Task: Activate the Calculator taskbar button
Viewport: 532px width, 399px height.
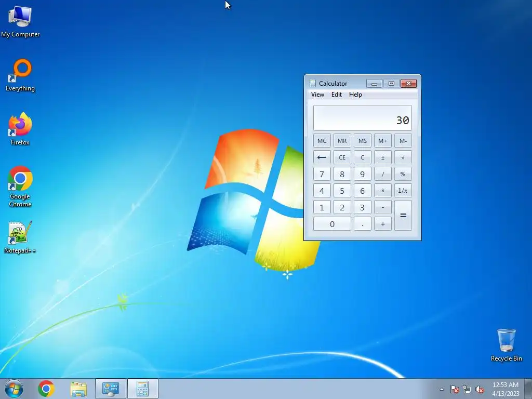Action: click(x=142, y=389)
